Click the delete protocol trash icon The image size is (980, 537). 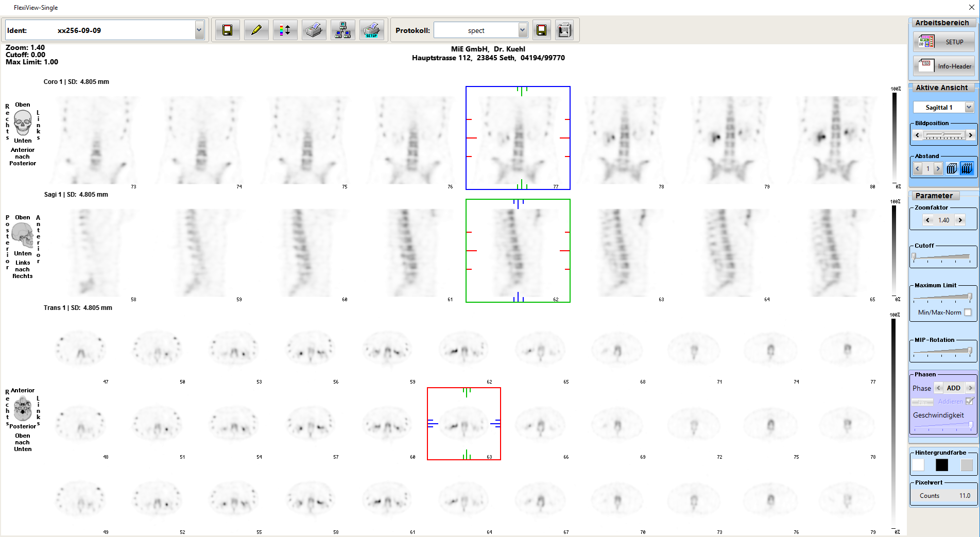click(x=564, y=30)
